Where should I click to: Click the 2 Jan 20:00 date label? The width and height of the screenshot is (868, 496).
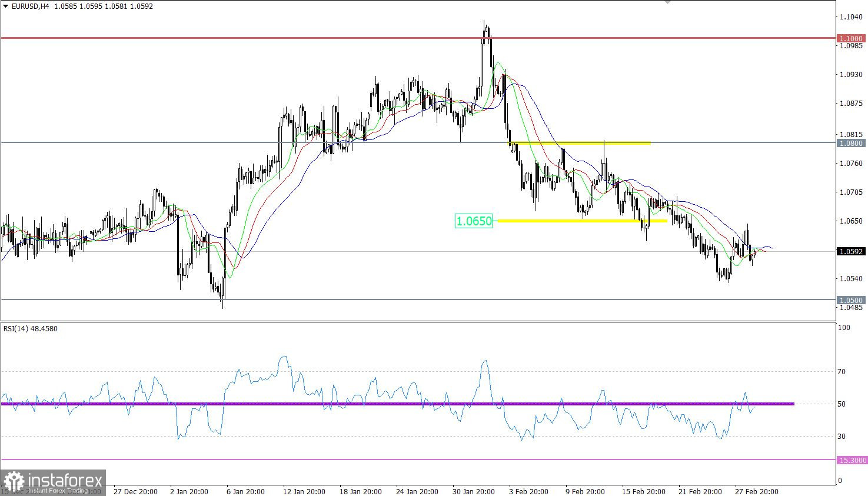point(189,492)
